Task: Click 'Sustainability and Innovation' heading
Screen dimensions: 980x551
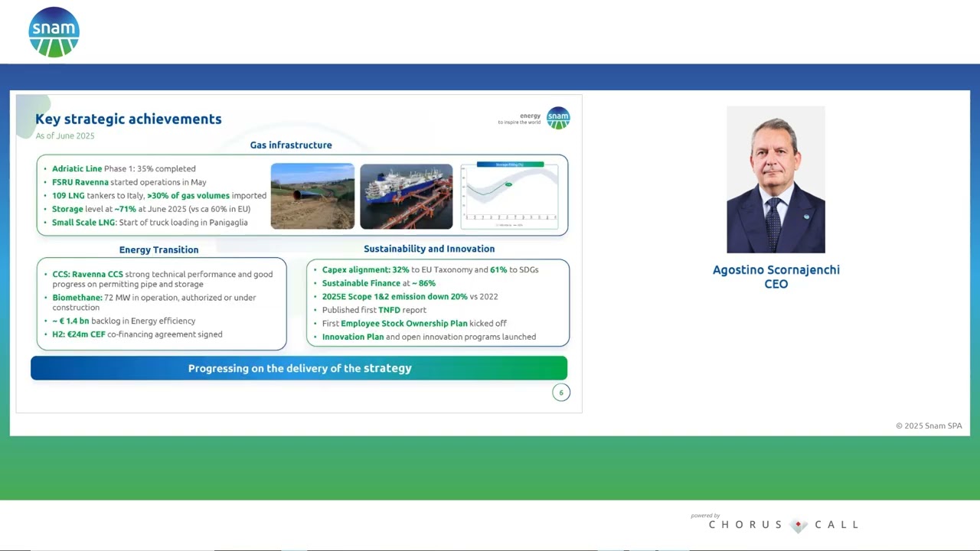Action: coord(429,249)
